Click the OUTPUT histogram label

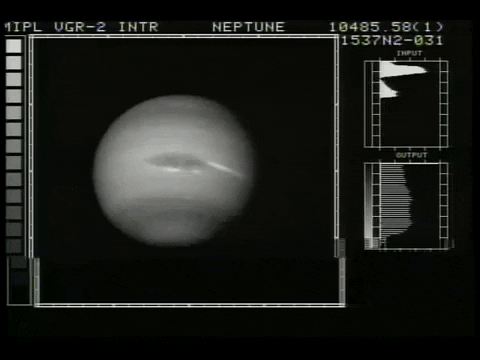[x=411, y=155]
